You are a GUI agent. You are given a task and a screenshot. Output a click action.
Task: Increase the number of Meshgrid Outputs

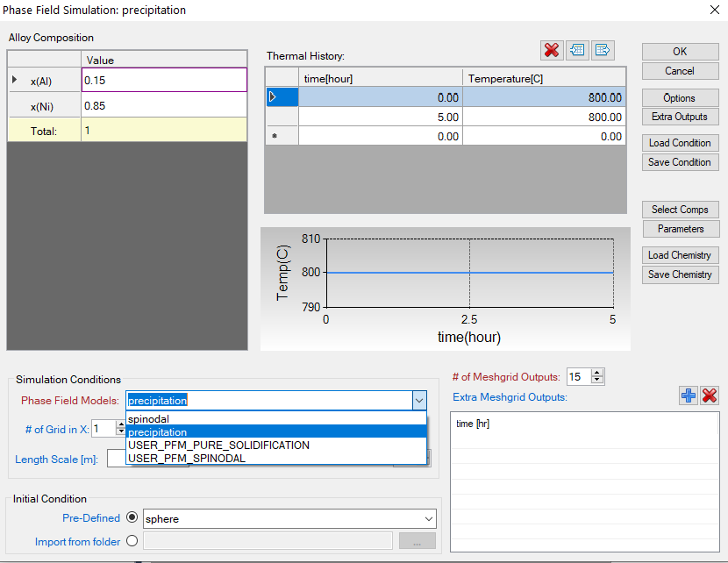point(598,373)
